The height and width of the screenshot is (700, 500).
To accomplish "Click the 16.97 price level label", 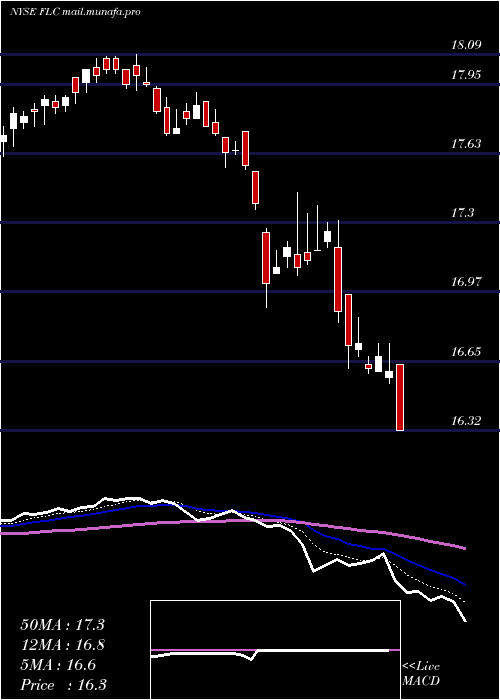I will 467,282.
